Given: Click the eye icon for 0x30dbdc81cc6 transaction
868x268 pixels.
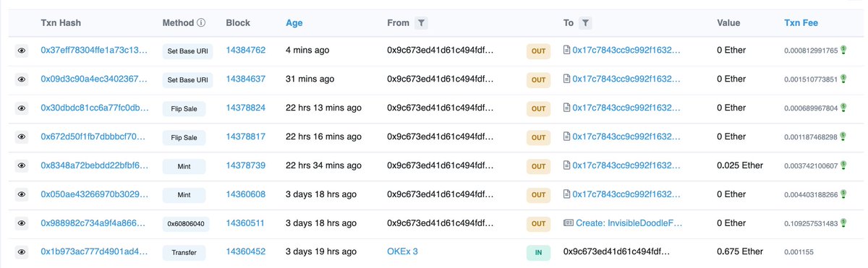Looking at the screenshot, I should pyautogui.click(x=22, y=108).
